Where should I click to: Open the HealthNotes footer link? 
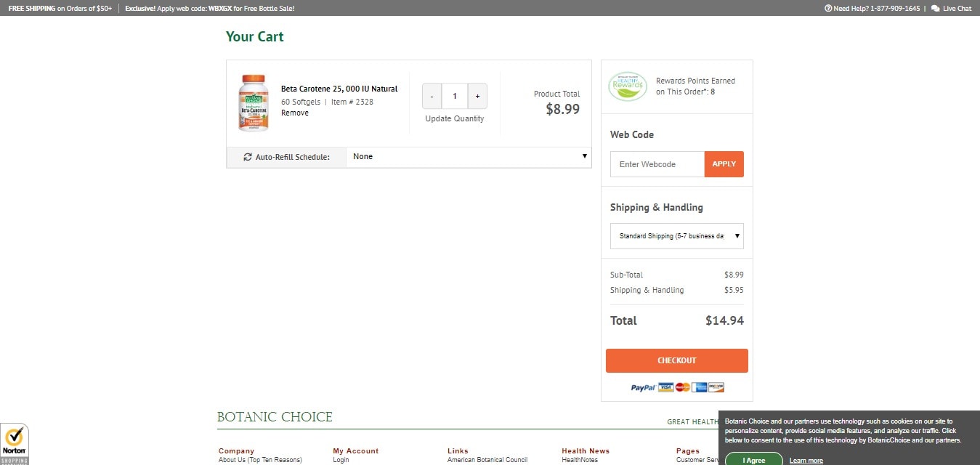click(580, 460)
